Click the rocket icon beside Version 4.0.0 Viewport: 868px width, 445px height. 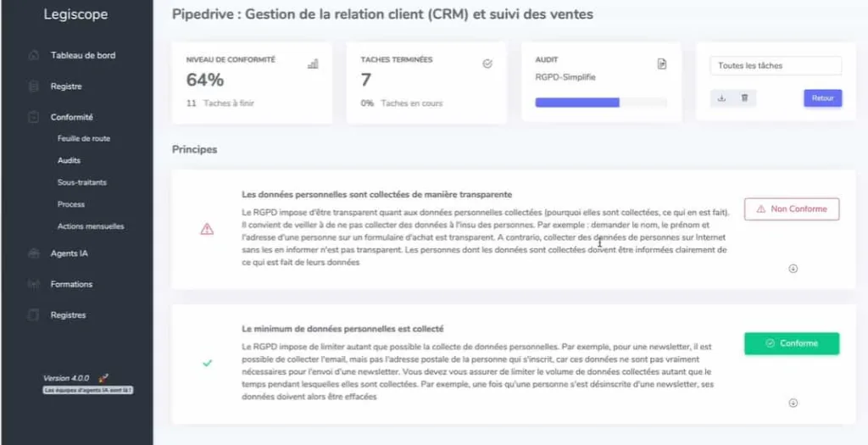(103, 377)
